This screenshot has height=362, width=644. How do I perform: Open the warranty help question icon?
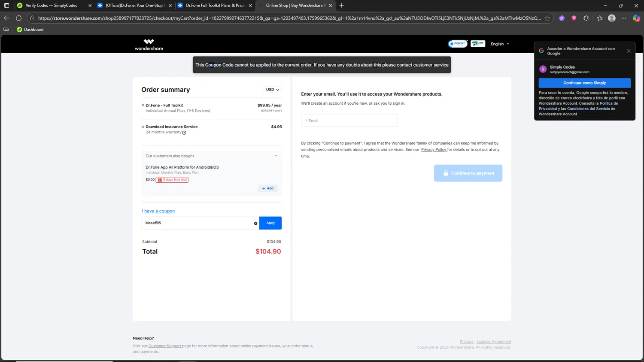184,133
